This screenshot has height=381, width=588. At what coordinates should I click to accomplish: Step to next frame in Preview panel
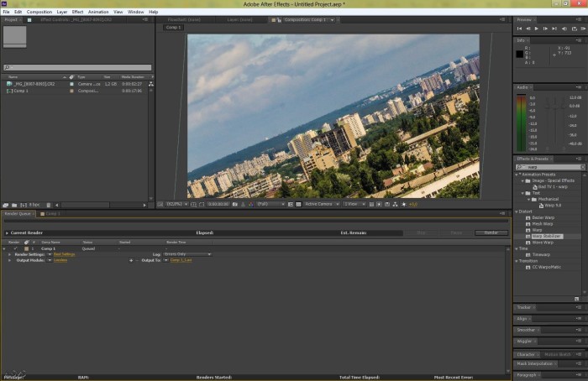coord(545,29)
